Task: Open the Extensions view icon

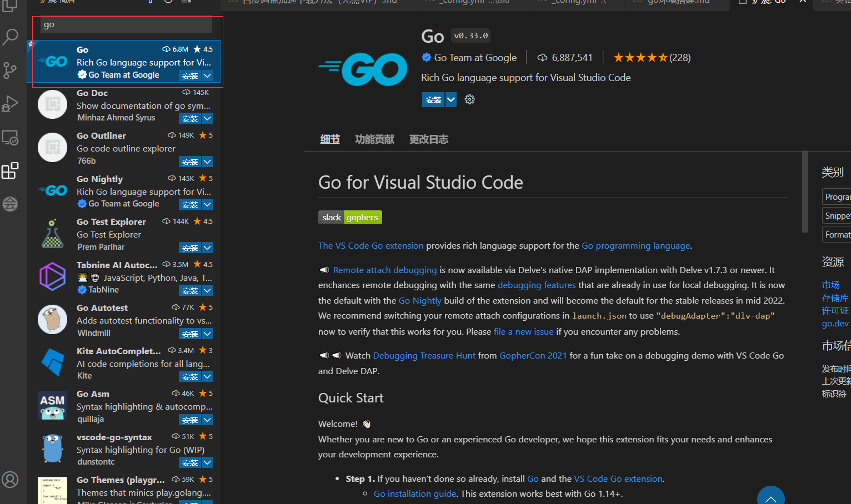Action: click(x=10, y=170)
